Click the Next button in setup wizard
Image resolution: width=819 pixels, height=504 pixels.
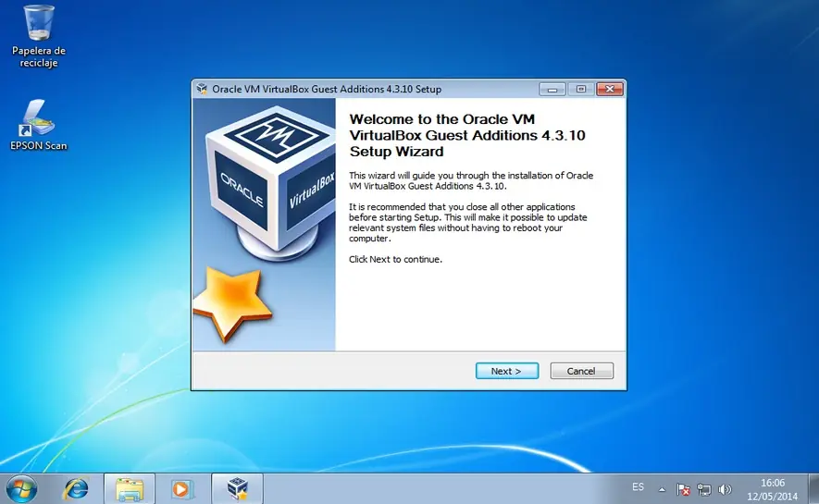[506, 371]
